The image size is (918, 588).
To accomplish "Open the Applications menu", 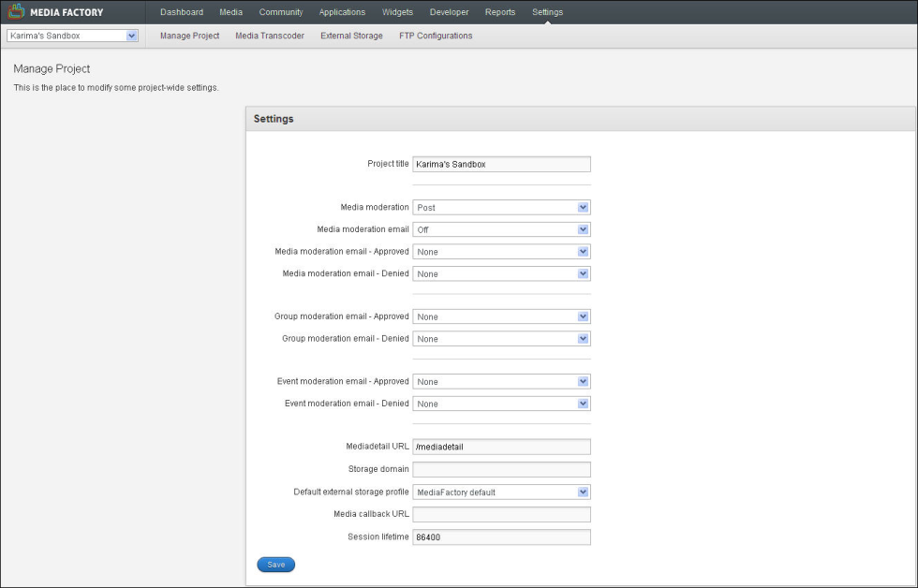I will click(342, 12).
